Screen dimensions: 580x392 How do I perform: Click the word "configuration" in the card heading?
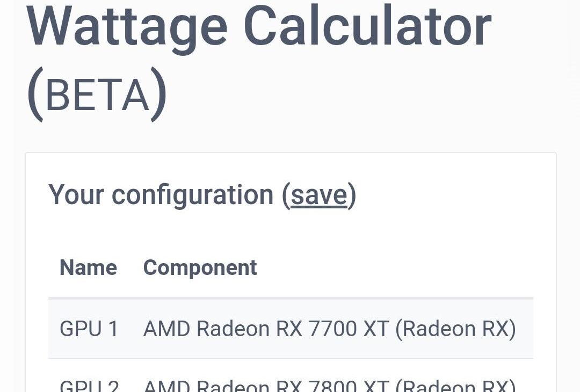click(x=193, y=194)
